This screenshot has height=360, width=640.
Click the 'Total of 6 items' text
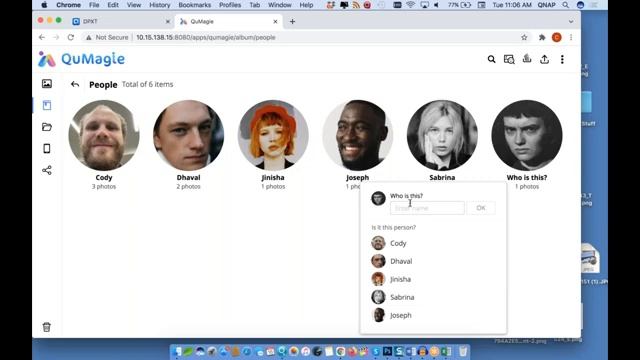[147, 84]
